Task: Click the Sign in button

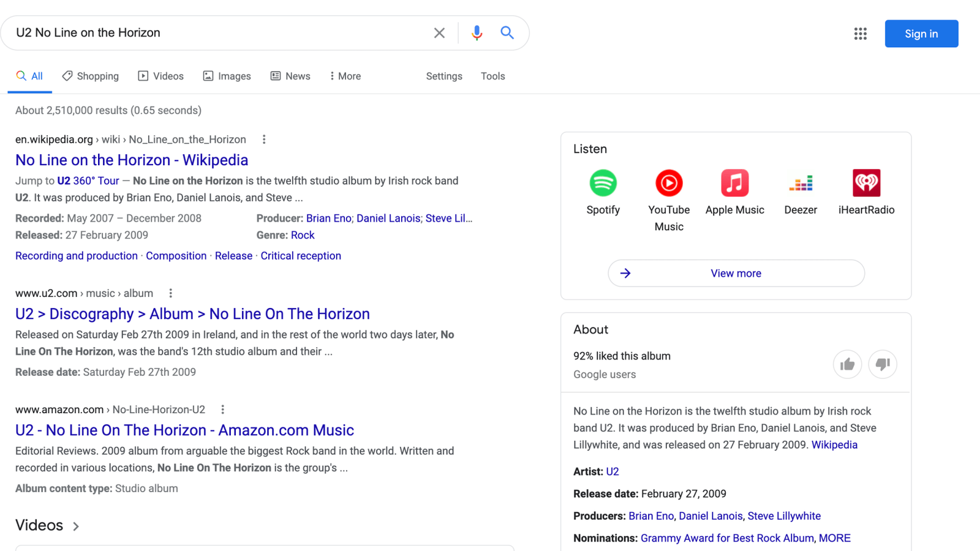Action: [921, 34]
